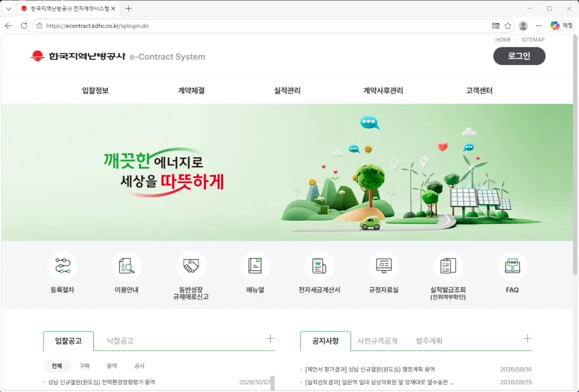Click the 한국지역난방공사 logo
This screenshot has width=579, height=392.
coord(78,56)
